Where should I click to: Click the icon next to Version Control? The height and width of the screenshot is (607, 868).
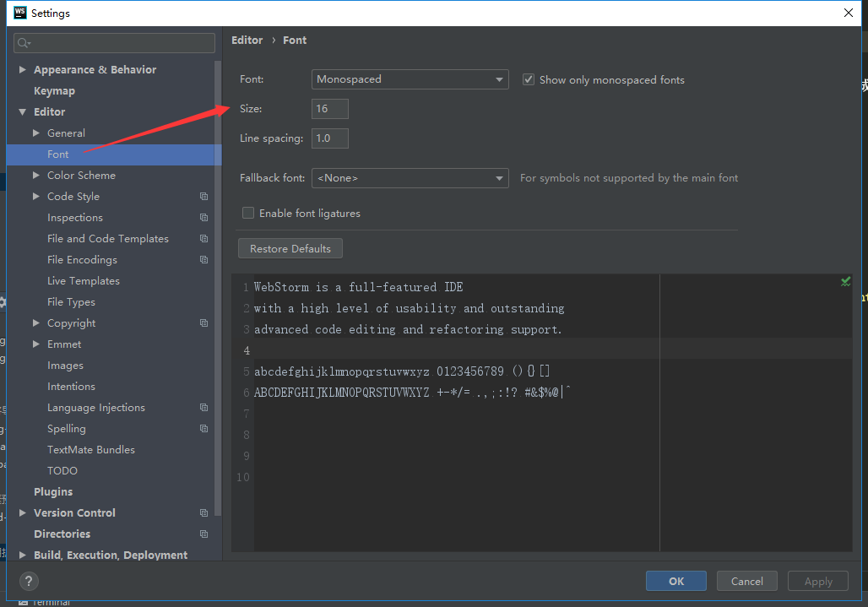pyautogui.click(x=203, y=512)
